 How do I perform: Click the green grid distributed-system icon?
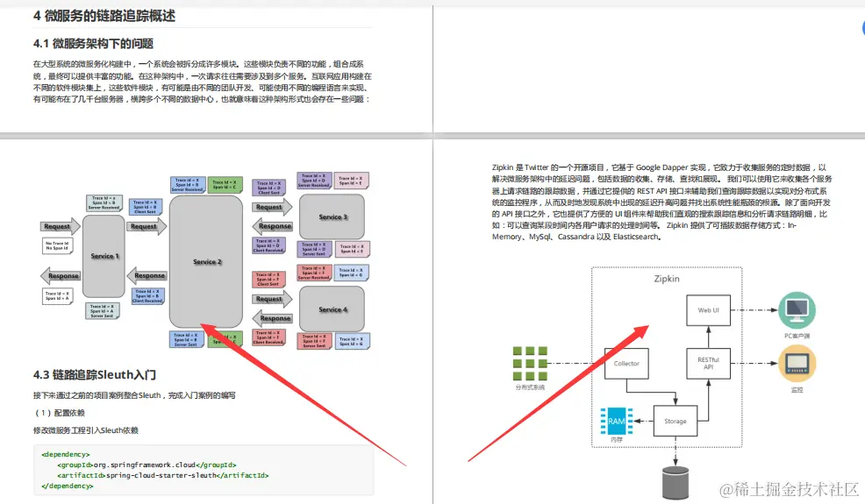tap(530, 364)
